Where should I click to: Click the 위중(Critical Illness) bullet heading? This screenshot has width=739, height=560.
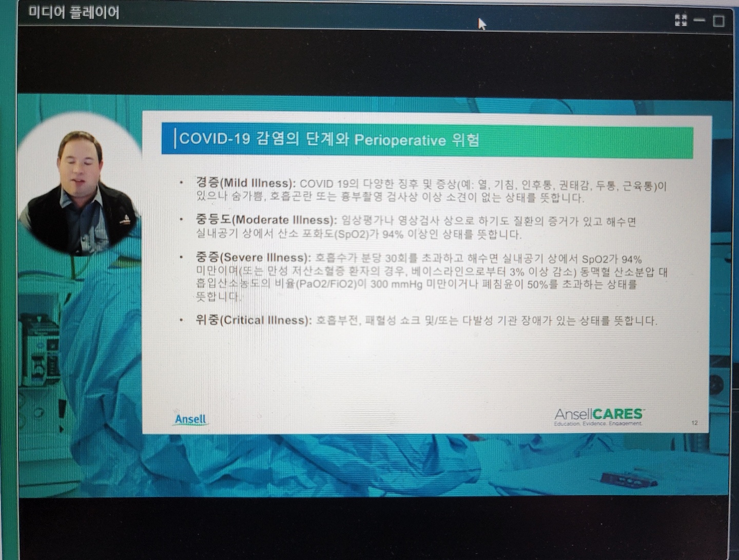point(254,320)
